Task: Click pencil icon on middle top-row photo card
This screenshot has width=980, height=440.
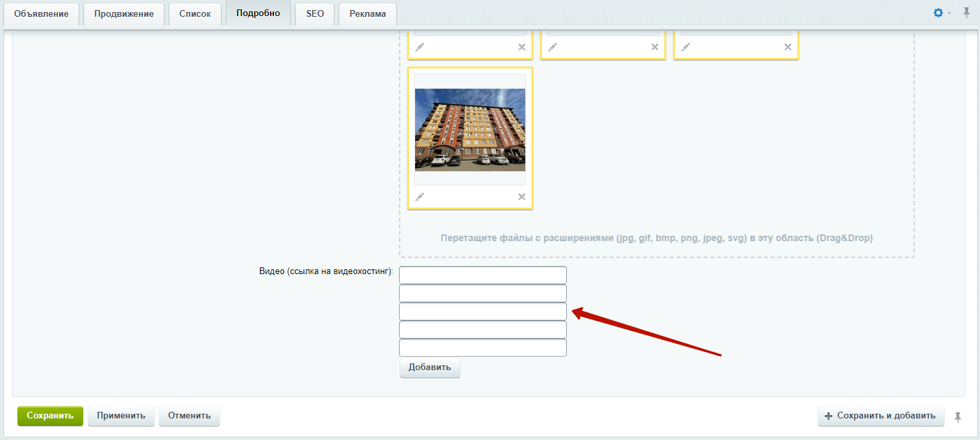Action: click(x=553, y=47)
